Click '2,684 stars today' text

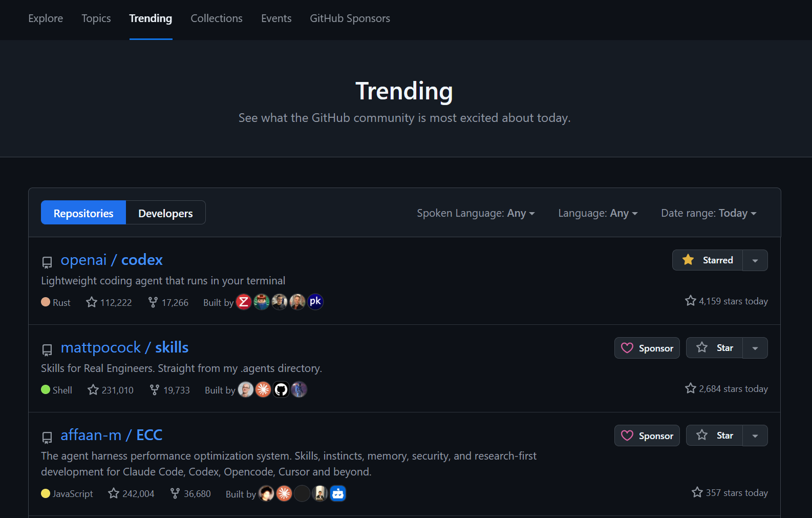coord(726,389)
